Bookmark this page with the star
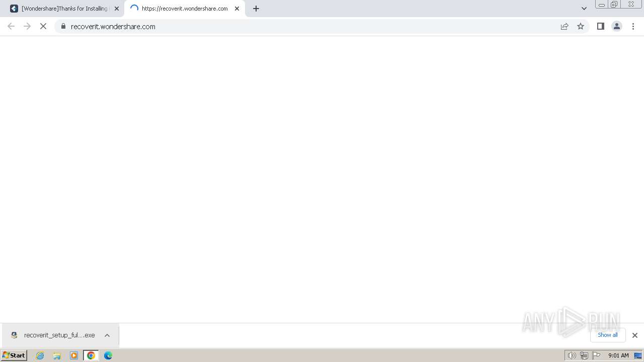 tap(581, 26)
